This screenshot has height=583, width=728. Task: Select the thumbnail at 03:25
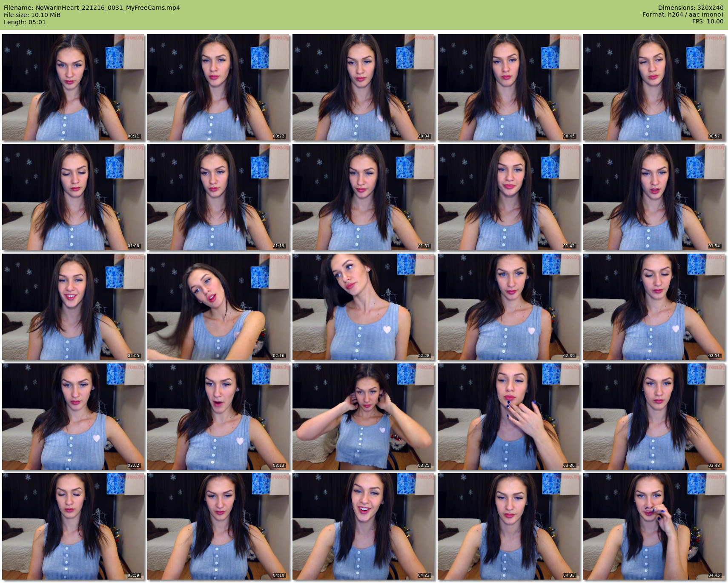coord(364,417)
